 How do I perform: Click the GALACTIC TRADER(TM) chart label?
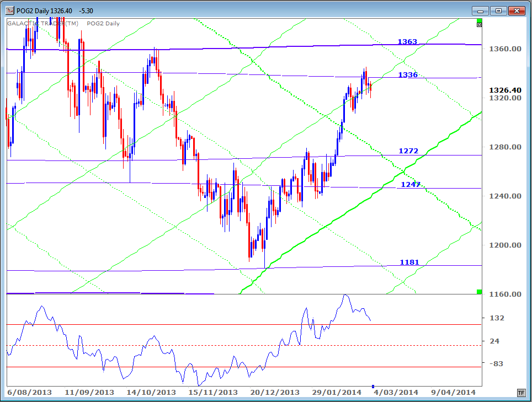click(x=42, y=23)
